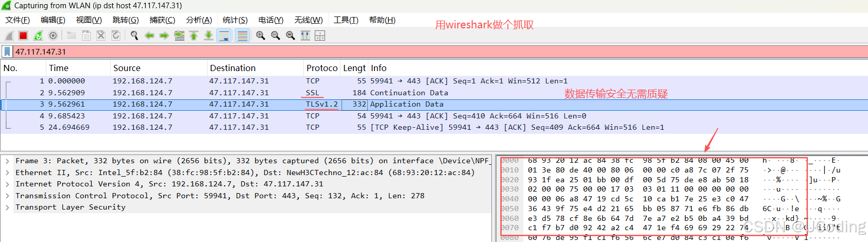Reset text to normal size
868x242 pixels.
point(291,36)
